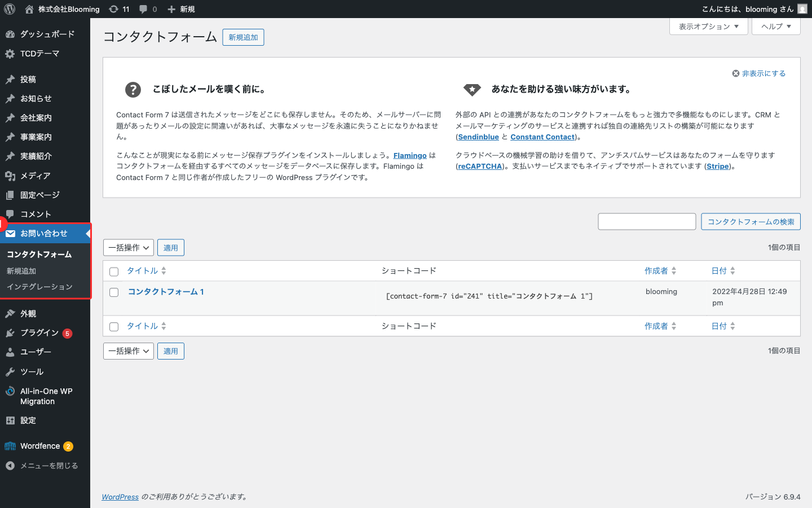The image size is (812, 508).
Task: Sort by タイトル in top table header
Action: (x=146, y=271)
